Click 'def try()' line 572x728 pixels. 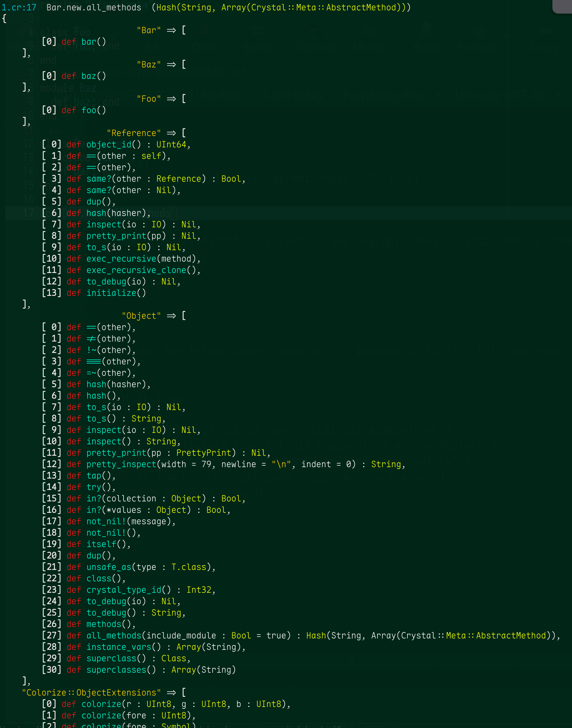point(91,487)
